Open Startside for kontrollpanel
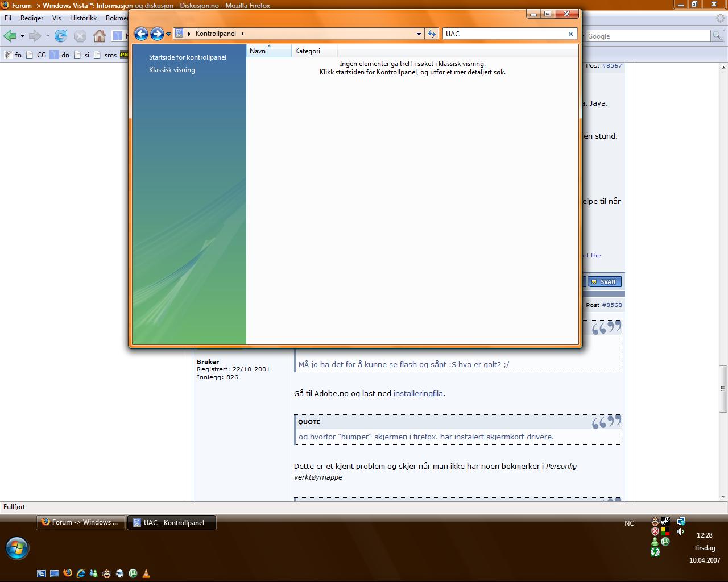 [x=188, y=57]
